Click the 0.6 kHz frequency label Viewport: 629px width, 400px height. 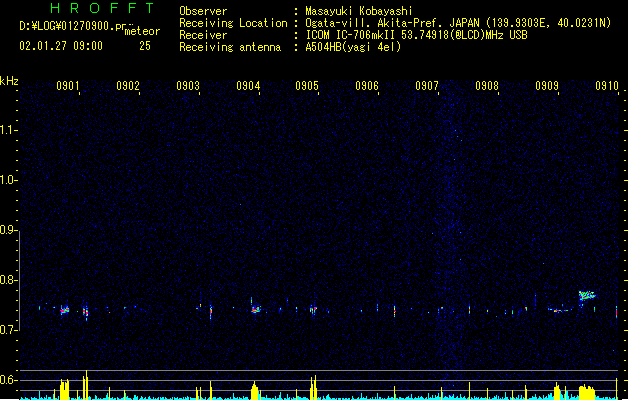coord(8,380)
